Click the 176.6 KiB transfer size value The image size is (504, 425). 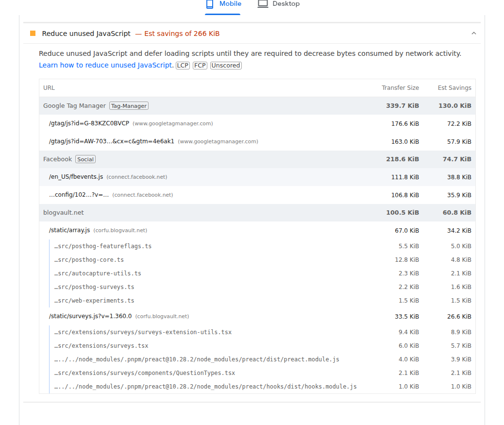click(405, 124)
